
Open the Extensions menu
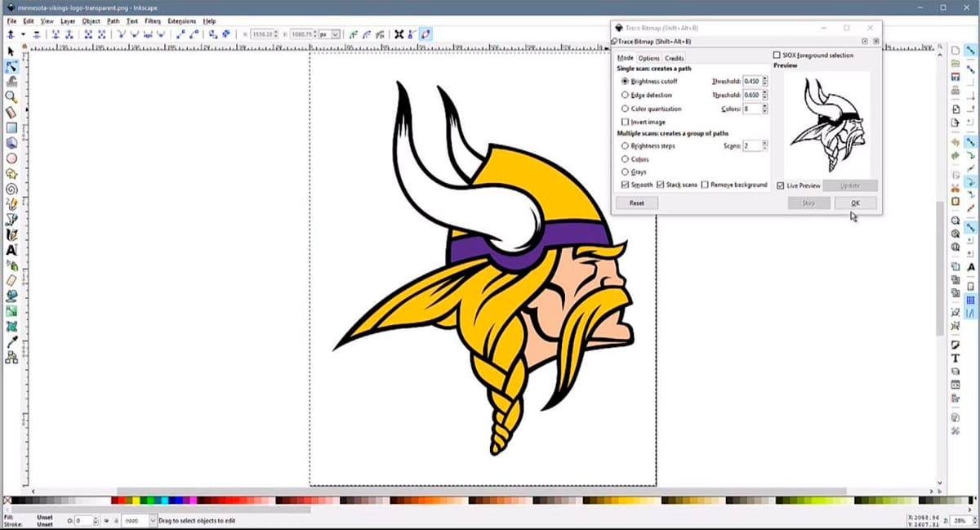click(182, 20)
